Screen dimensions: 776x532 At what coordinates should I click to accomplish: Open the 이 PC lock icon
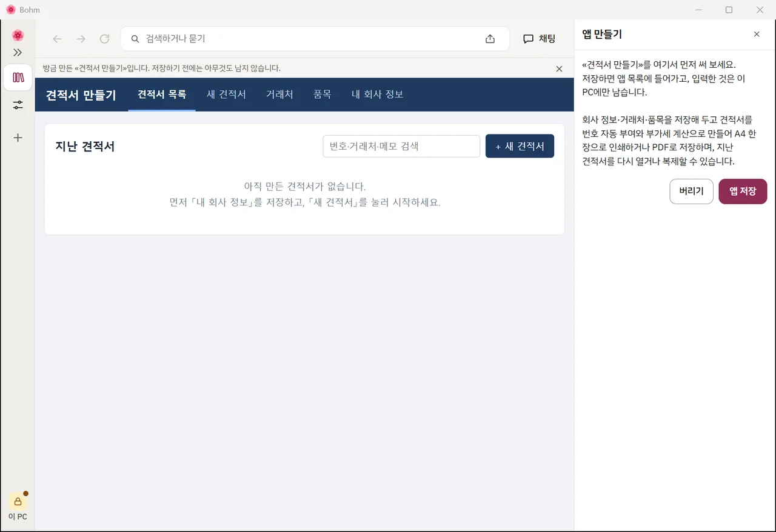[x=18, y=501]
